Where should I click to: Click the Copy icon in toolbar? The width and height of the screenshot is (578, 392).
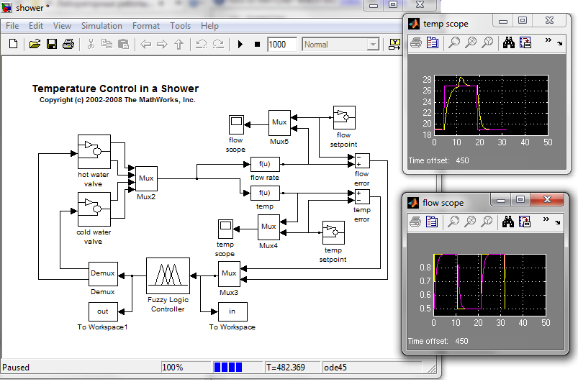(x=107, y=44)
